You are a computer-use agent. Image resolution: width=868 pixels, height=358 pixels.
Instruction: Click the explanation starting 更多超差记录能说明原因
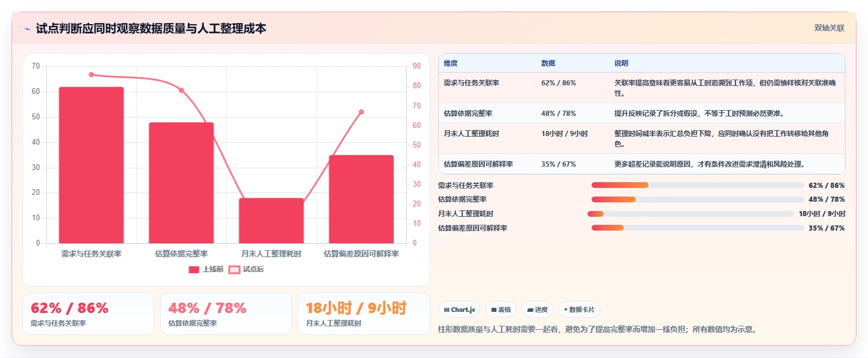709,164
